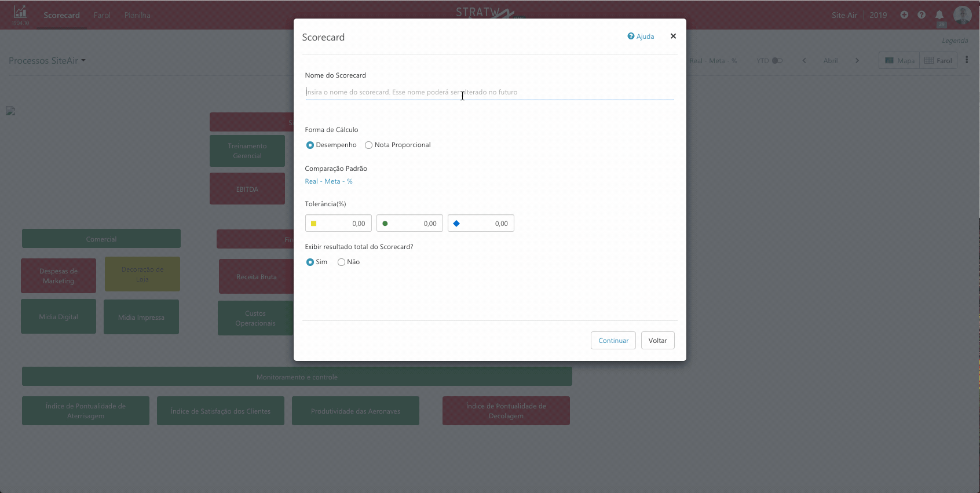Click the Abril month label

[x=831, y=60]
